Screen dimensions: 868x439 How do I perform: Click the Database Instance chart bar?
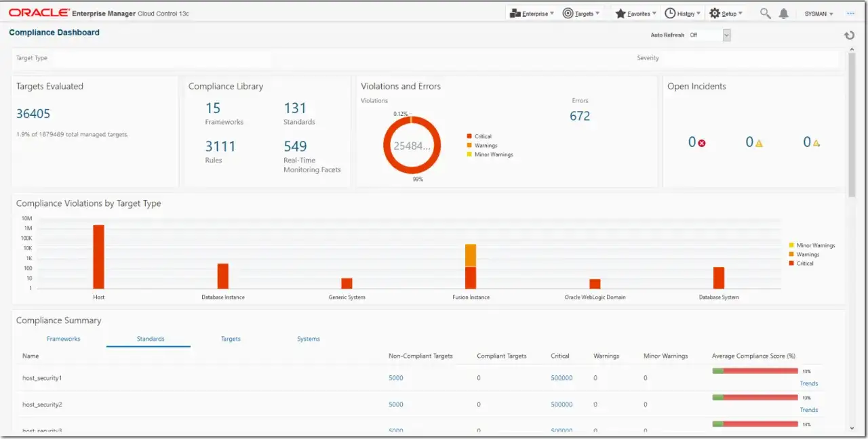[222, 276]
